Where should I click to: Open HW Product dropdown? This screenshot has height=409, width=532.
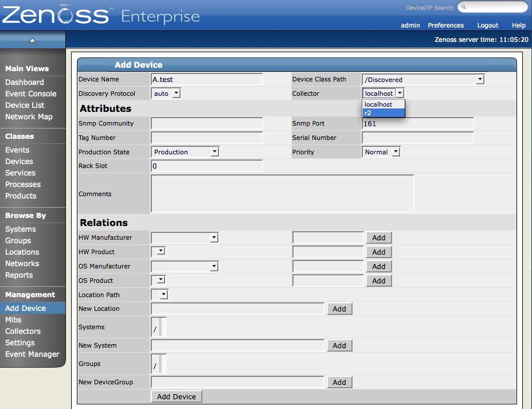tap(158, 251)
